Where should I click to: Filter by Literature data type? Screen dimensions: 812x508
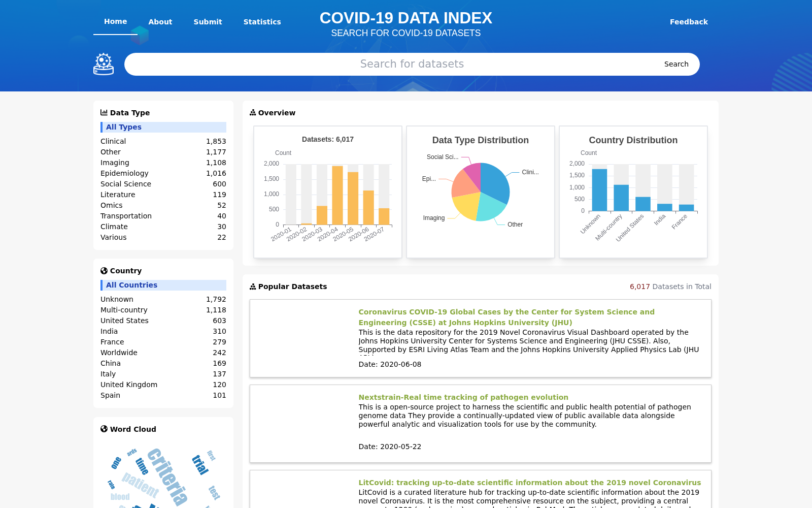point(163,195)
